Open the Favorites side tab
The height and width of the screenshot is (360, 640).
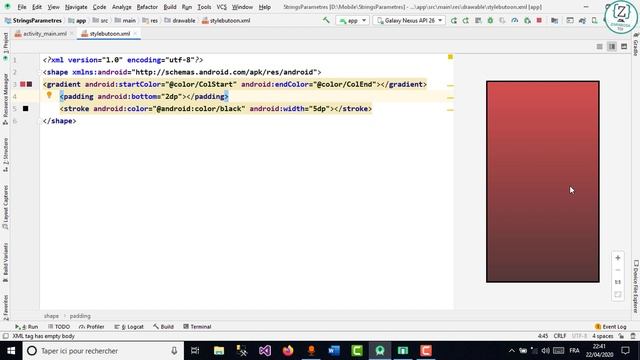[x=5, y=307]
